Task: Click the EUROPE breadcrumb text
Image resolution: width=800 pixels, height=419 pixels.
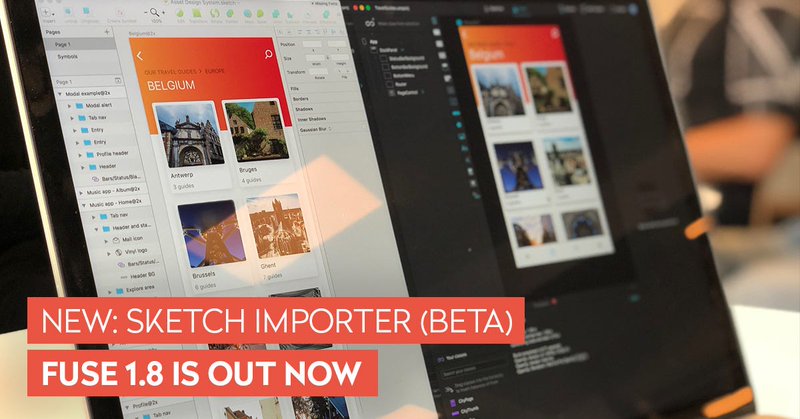Action: 215,71
